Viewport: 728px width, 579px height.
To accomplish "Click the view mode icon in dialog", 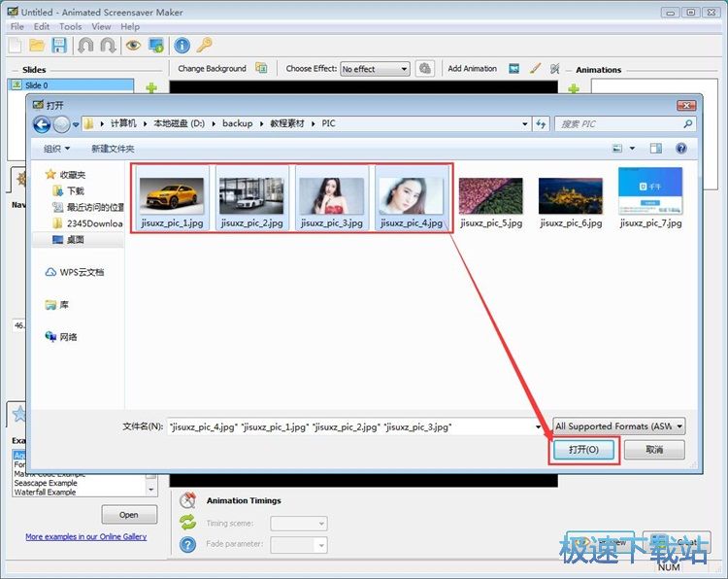I will pyautogui.click(x=617, y=149).
